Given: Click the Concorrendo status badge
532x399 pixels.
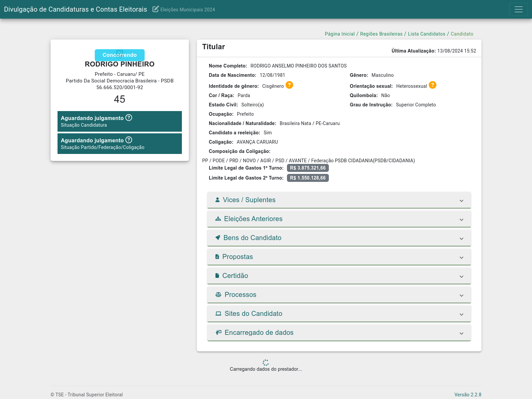Looking at the screenshot, I should (x=120, y=55).
